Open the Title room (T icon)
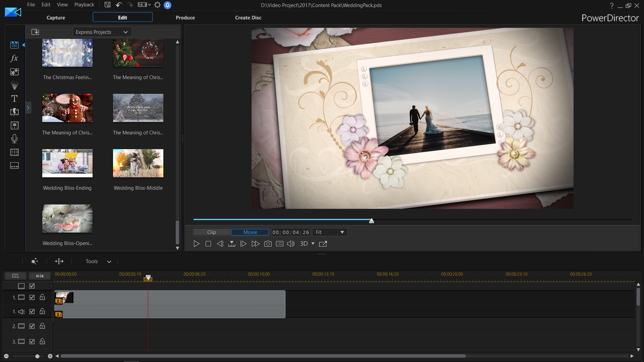This screenshot has height=362, width=644. click(x=14, y=99)
